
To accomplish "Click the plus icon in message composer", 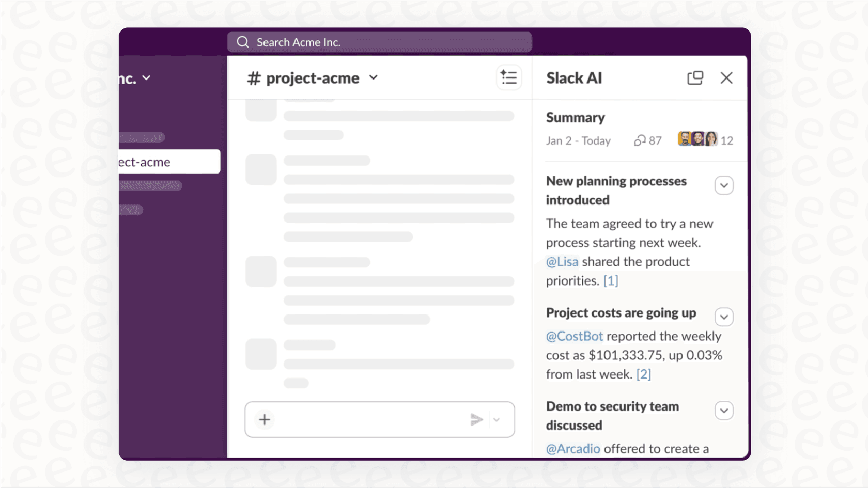I will coord(264,419).
